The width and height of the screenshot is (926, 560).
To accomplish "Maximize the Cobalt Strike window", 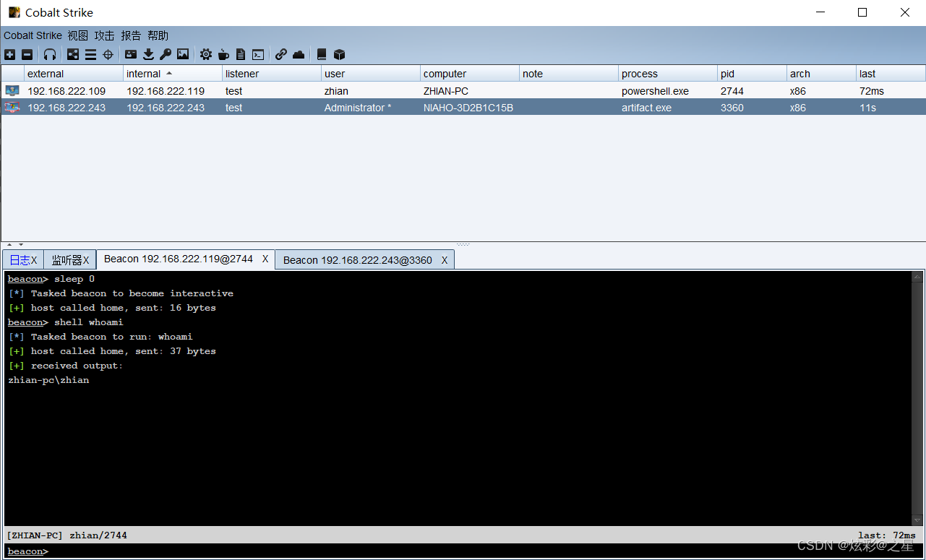I will click(x=862, y=12).
